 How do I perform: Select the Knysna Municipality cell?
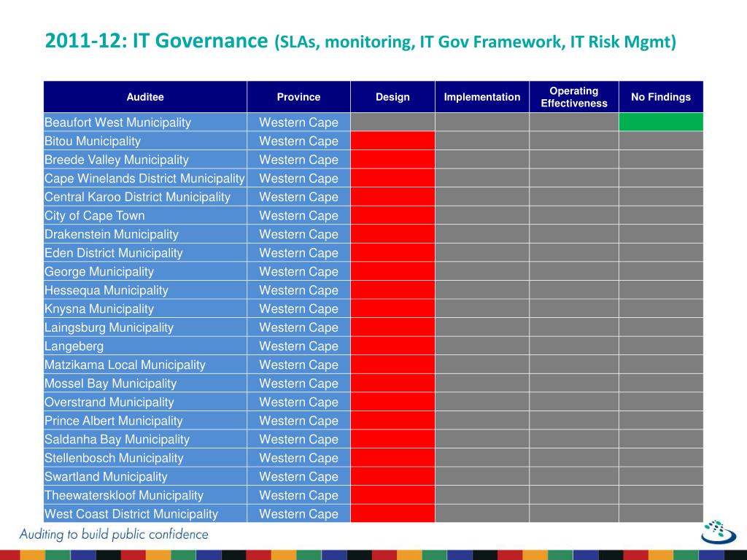(x=145, y=308)
